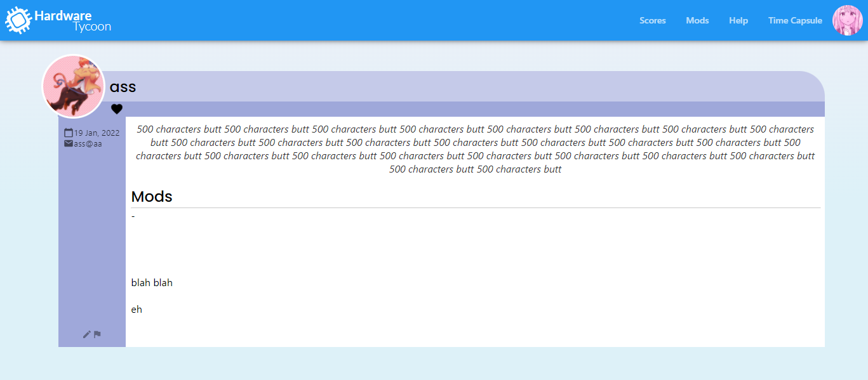Image resolution: width=868 pixels, height=380 pixels.
Task: Click the date 19 Jan, 2022
Action: pyautogui.click(x=97, y=133)
